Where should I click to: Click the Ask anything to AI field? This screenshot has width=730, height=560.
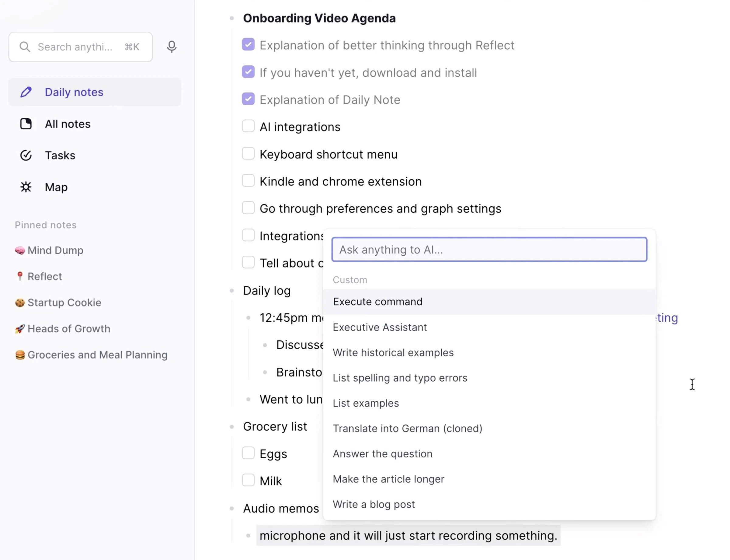coord(488,249)
